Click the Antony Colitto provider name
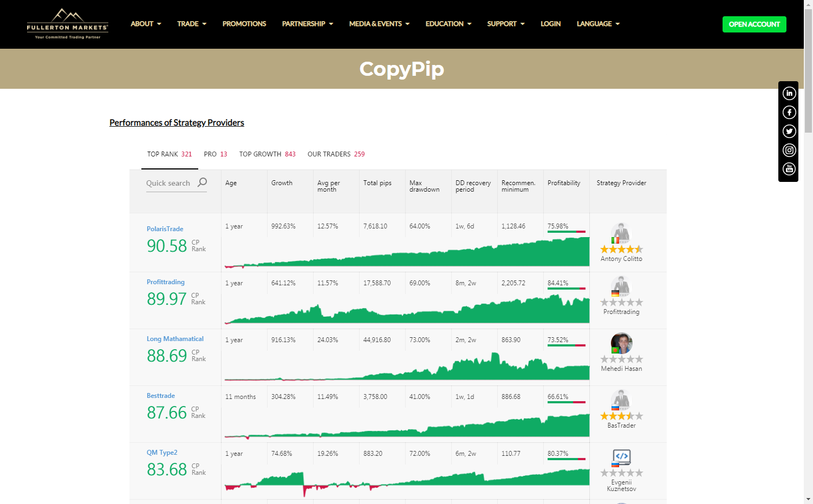This screenshot has height=504, width=813. tap(621, 259)
